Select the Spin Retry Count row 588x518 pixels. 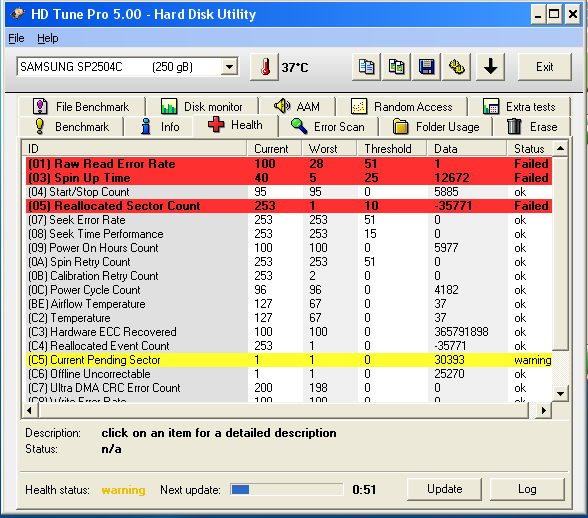289,262
